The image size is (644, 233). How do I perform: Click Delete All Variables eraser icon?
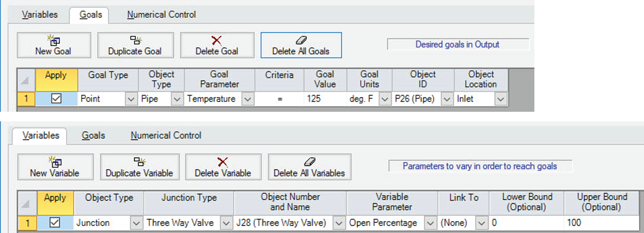coord(309,161)
